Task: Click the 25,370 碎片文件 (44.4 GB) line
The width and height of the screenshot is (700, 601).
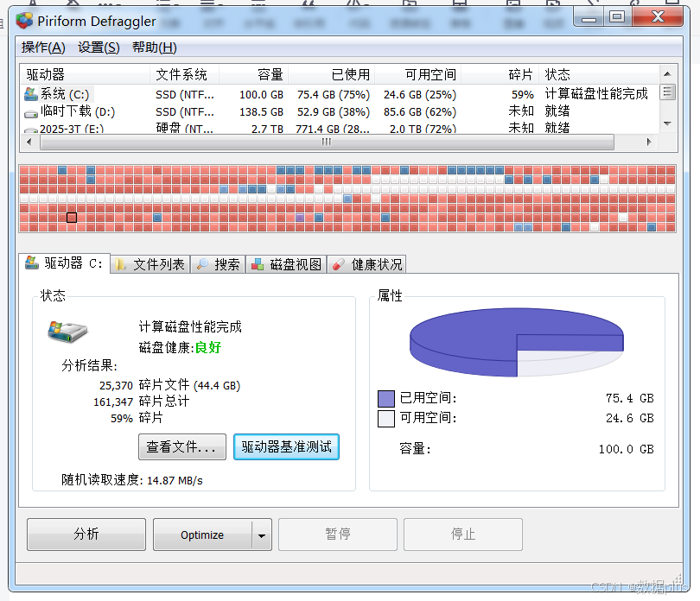Action: 169,385
